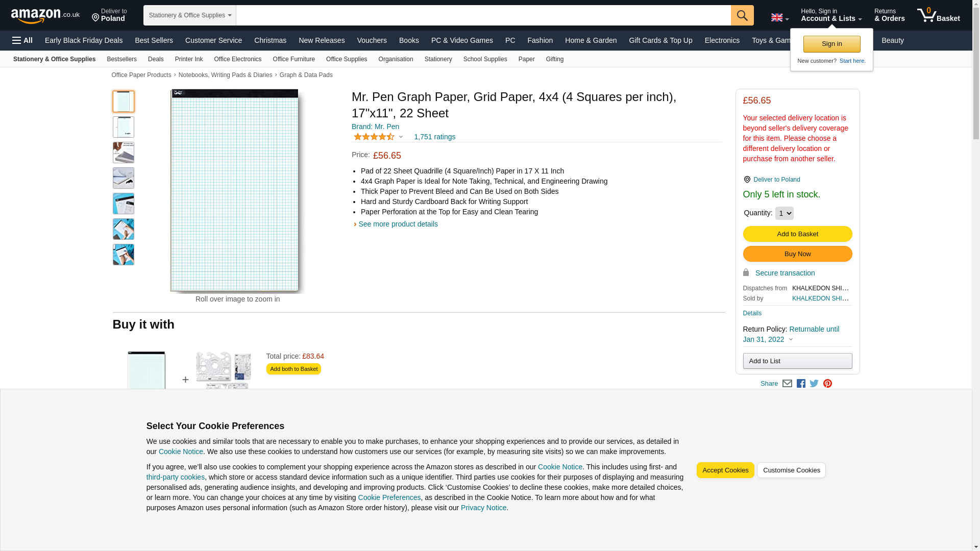The width and height of the screenshot is (980, 551).
Task: Open the Quantity dropdown
Action: (x=784, y=213)
